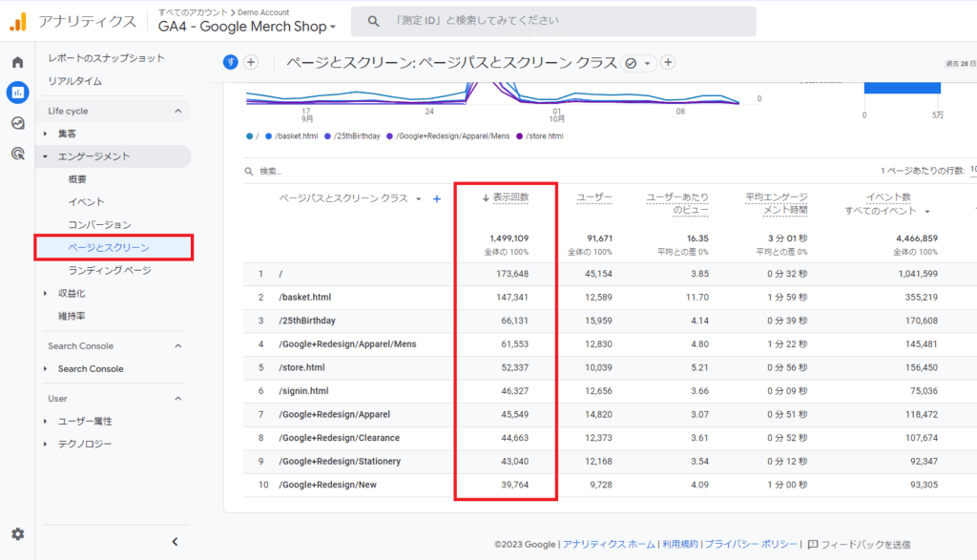
Task: Toggle /basket.html chart legend item
Action: click(292, 136)
